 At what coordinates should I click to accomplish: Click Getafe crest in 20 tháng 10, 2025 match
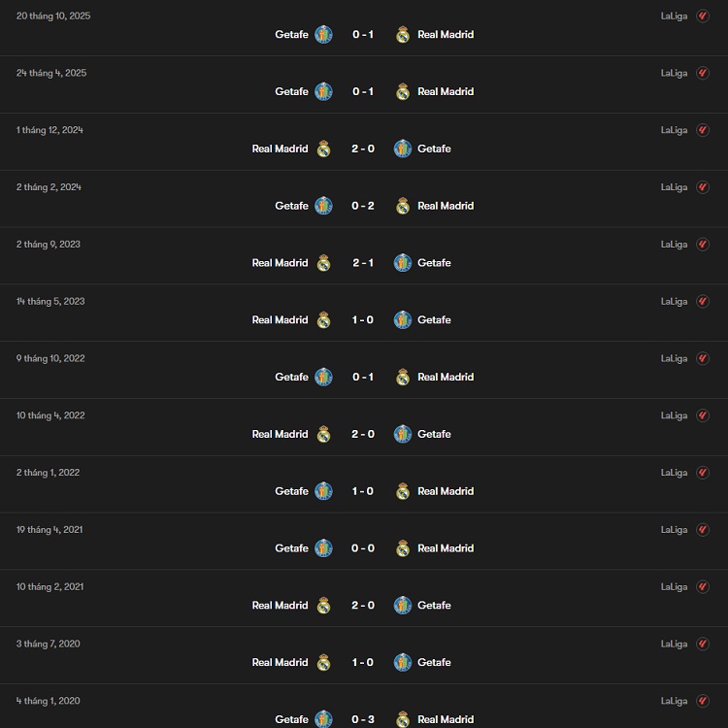[323, 35]
